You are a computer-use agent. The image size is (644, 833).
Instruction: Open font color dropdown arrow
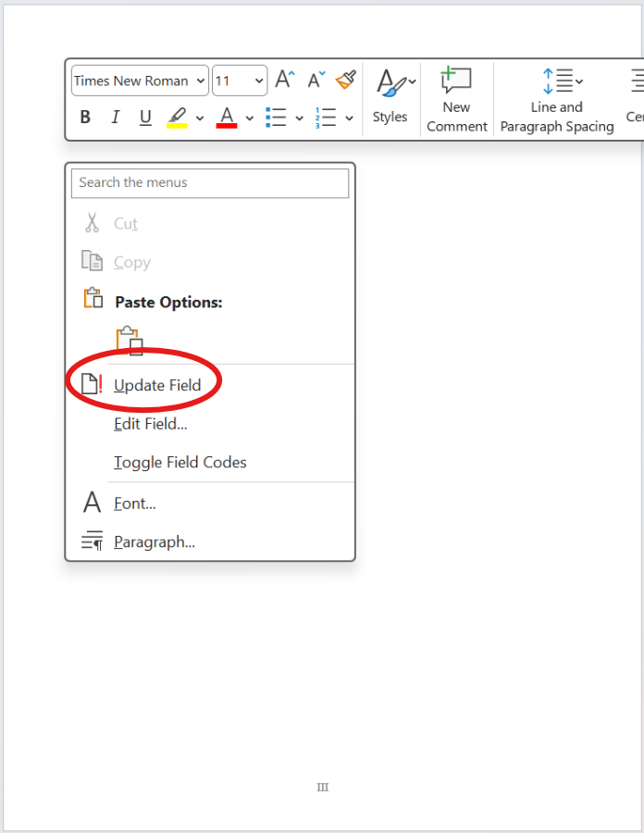coord(250,118)
